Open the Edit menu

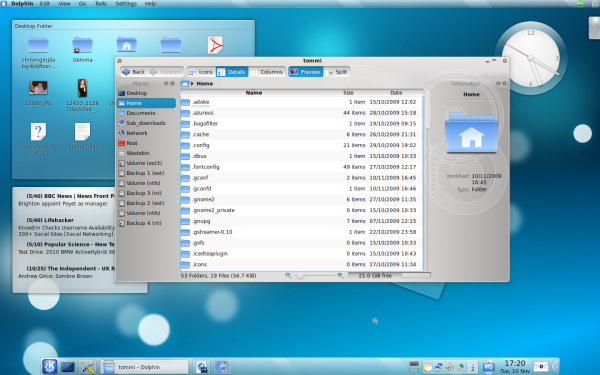tap(45, 3)
